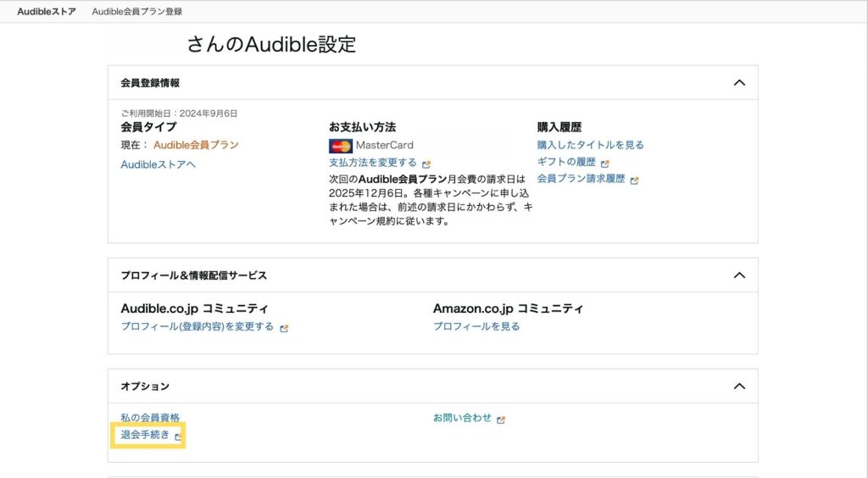868x478 pixels.
Task: Open the Audibleストア menu item
Action: coord(47,12)
